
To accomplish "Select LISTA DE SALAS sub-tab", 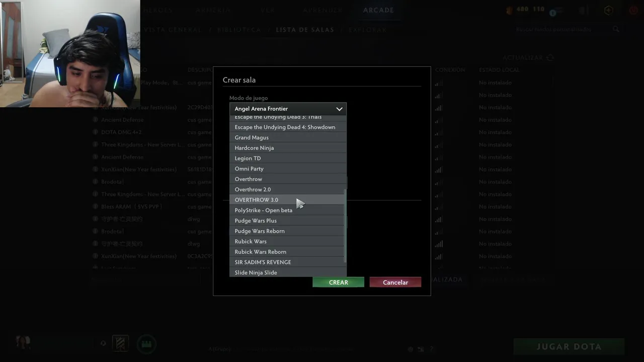I will [x=305, y=30].
